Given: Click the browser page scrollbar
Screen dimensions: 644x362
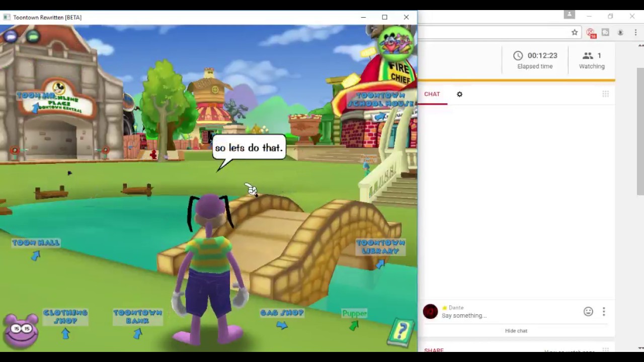Looking at the screenshot, I should 640,131.
